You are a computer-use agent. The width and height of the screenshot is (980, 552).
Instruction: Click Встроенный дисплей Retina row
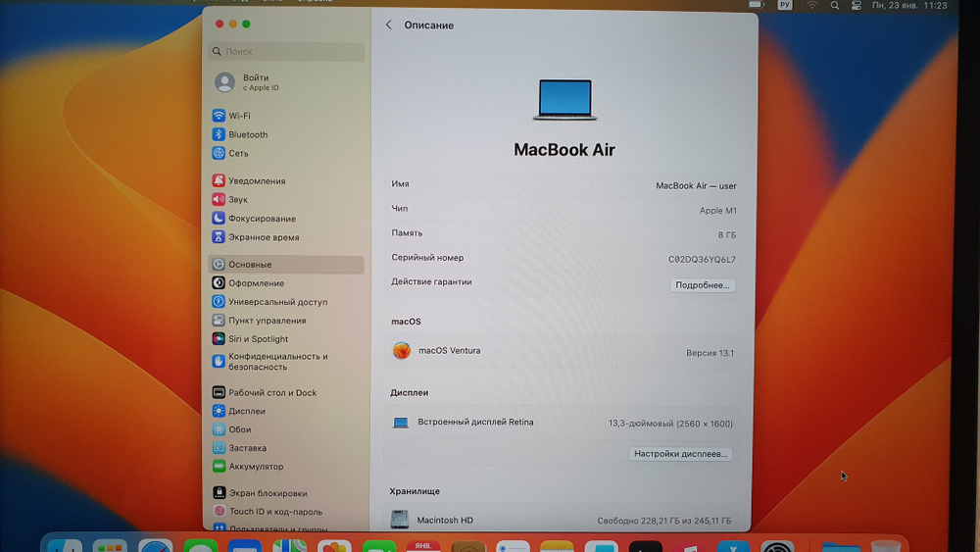562,423
